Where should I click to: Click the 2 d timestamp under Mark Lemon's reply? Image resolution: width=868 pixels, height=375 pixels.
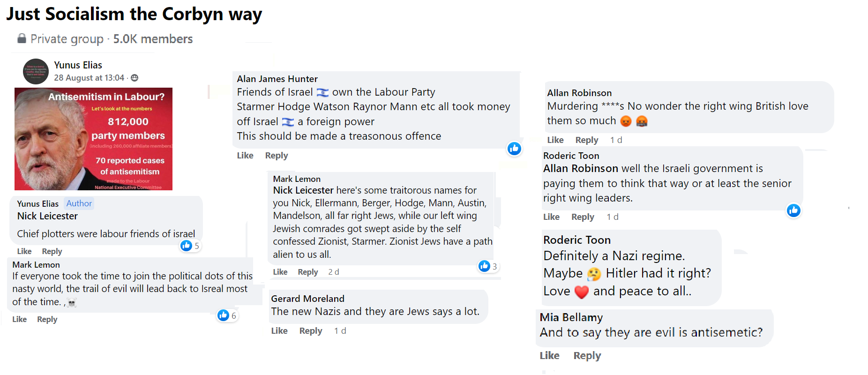coord(333,272)
